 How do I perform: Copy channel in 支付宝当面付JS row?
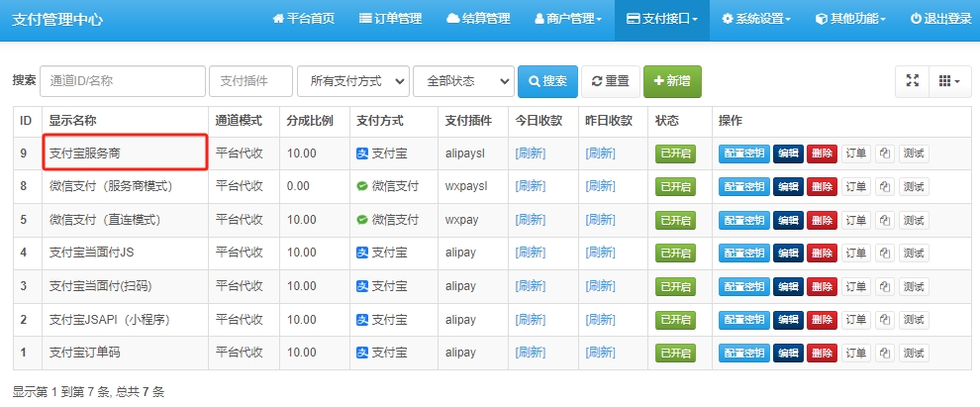(x=884, y=254)
